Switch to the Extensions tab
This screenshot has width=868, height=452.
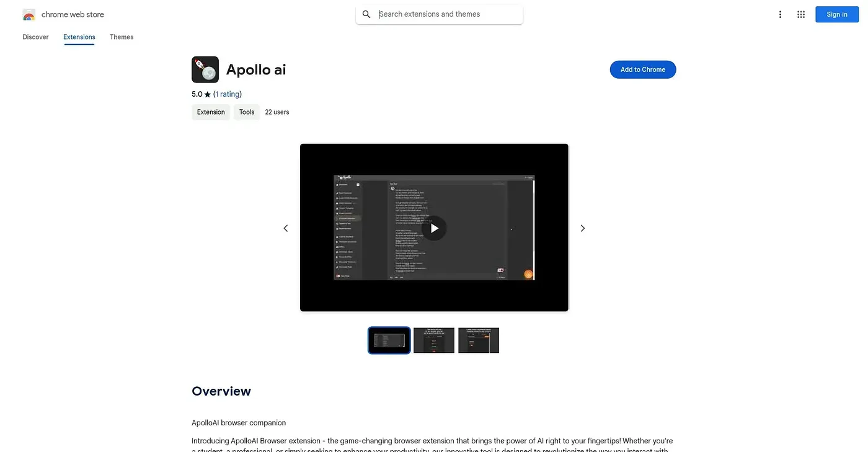coord(79,37)
